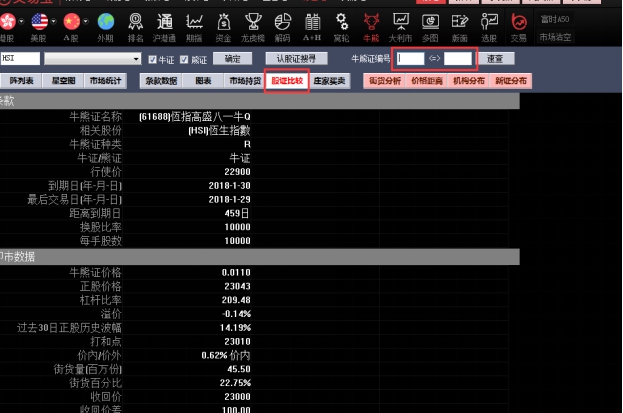Select the 牛熊 bull-bear icon

tap(371, 20)
